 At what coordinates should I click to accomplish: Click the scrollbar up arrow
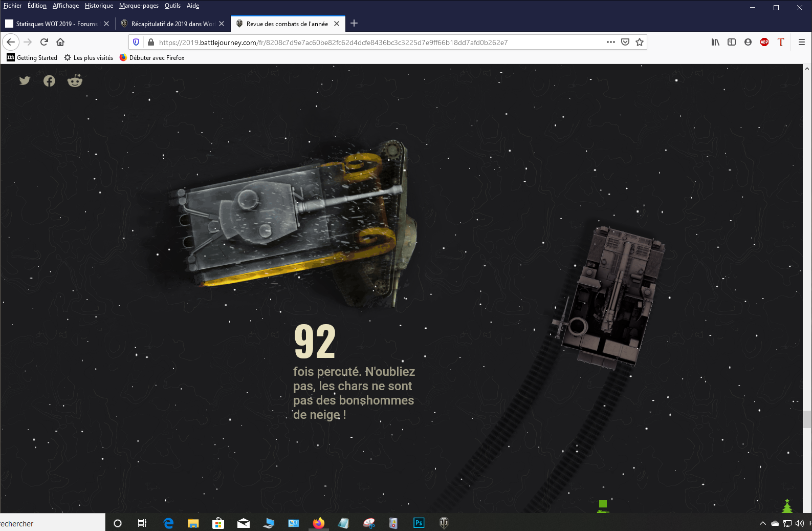click(x=807, y=68)
